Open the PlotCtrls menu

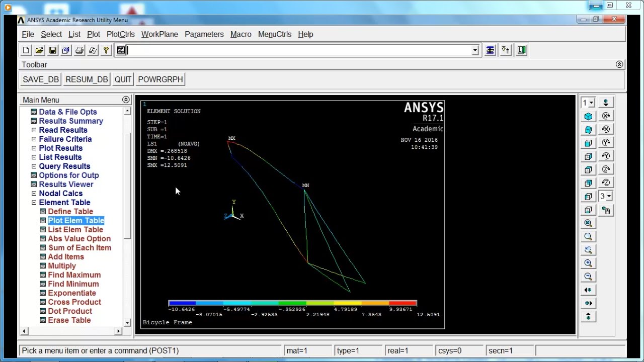click(121, 34)
